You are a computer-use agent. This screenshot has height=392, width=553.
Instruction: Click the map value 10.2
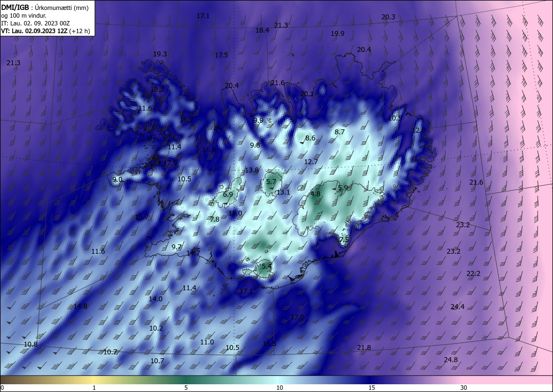pos(156,328)
